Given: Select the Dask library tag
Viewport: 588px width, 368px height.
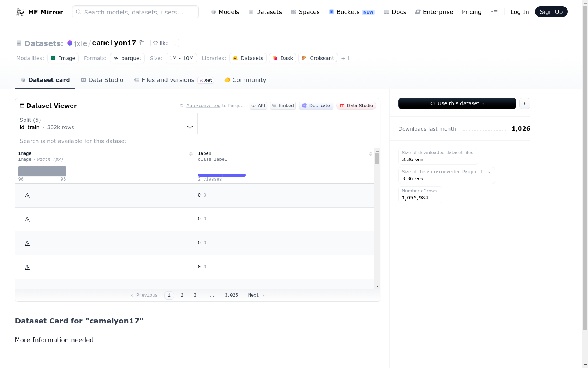Looking at the screenshot, I should pyautogui.click(x=283, y=58).
